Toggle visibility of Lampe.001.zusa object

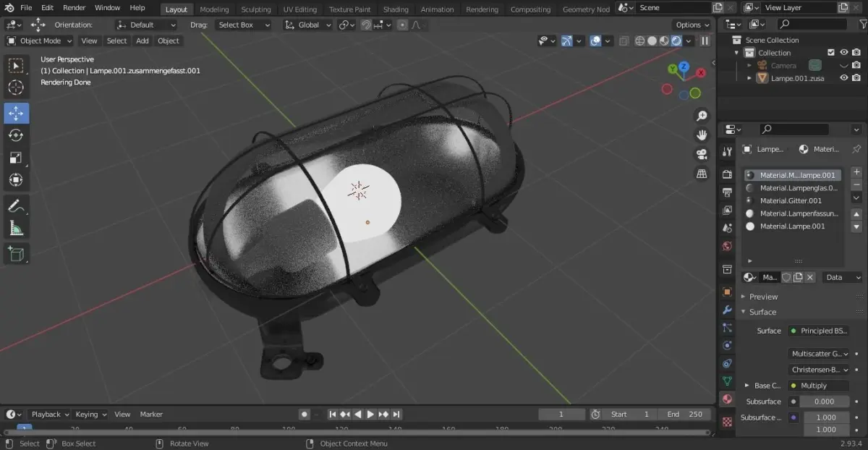coord(843,78)
